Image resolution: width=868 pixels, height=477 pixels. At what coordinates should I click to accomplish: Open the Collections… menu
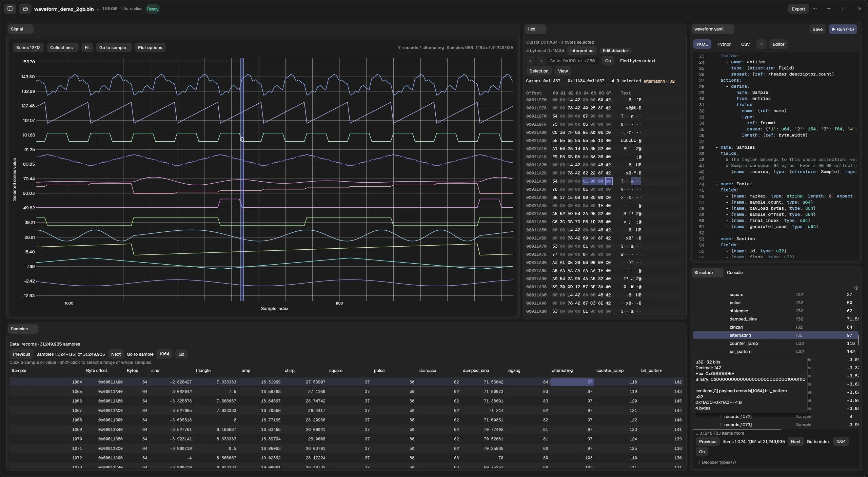[63, 47]
